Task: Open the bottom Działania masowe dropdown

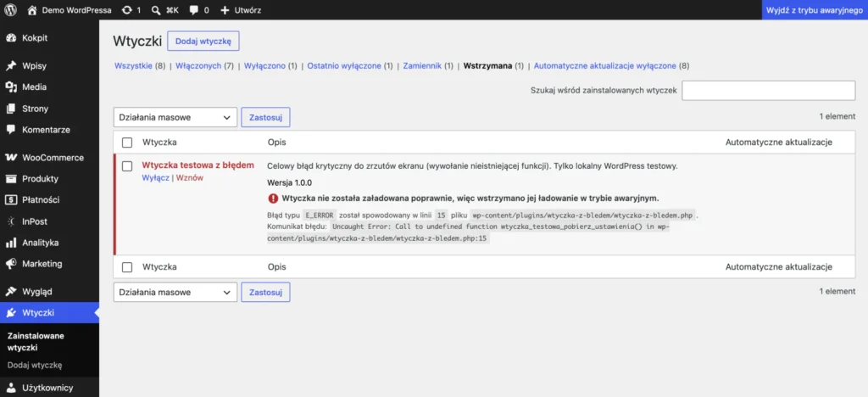Action: [x=175, y=293]
